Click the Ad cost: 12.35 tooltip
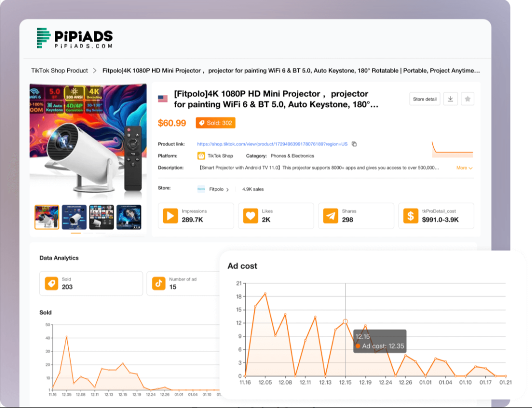This screenshot has width=532, height=408. [x=380, y=342]
